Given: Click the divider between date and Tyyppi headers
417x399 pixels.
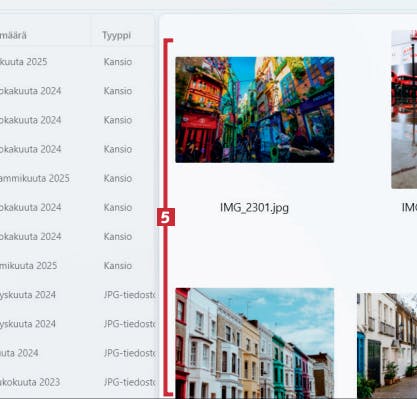Looking at the screenshot, I should click(91, 35).
